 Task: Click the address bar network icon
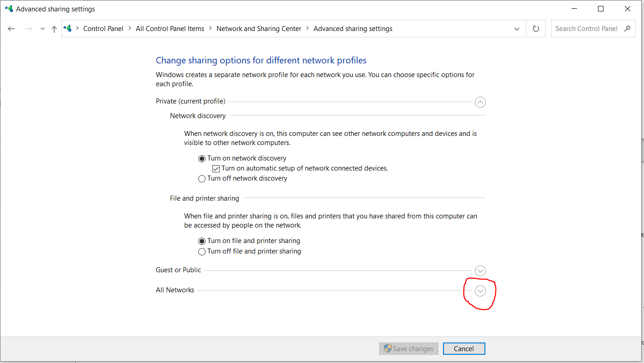click(x=68, y=28)
